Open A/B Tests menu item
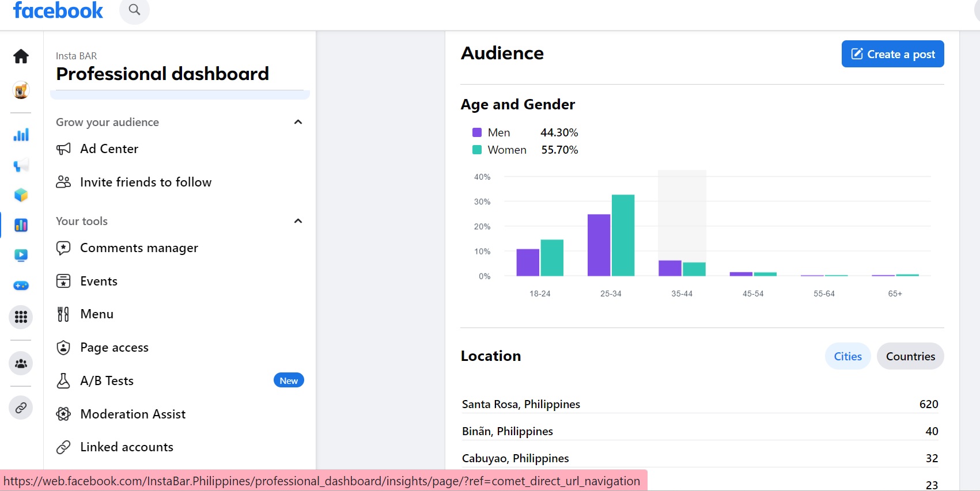980x491 pixels. pos(107,381)
